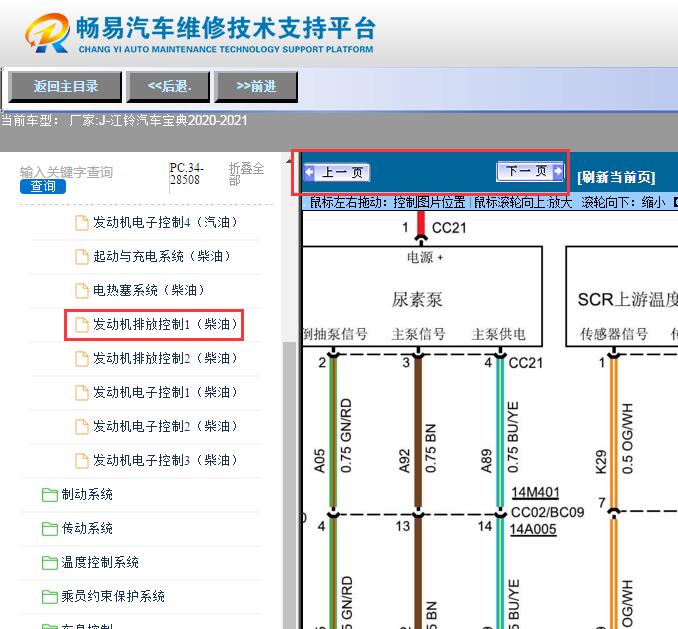The width and height of the screenshot is (678, 629).
Task: Open 发动机电子控制4（汽油）
Action: (x=165, y=222)
